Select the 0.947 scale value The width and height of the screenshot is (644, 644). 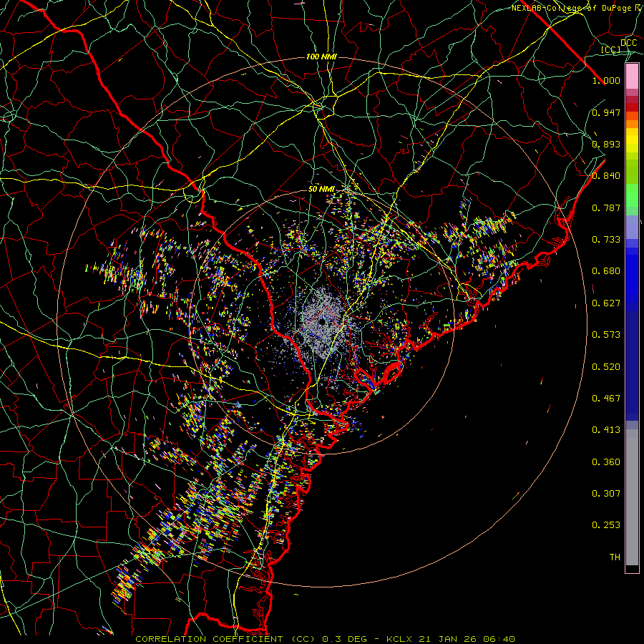click(x=606, y=112)
